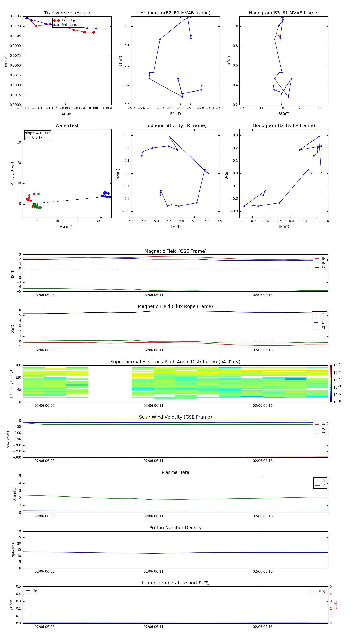
Task: Click the blue Np line in density plot
Action: click(175, 553)
